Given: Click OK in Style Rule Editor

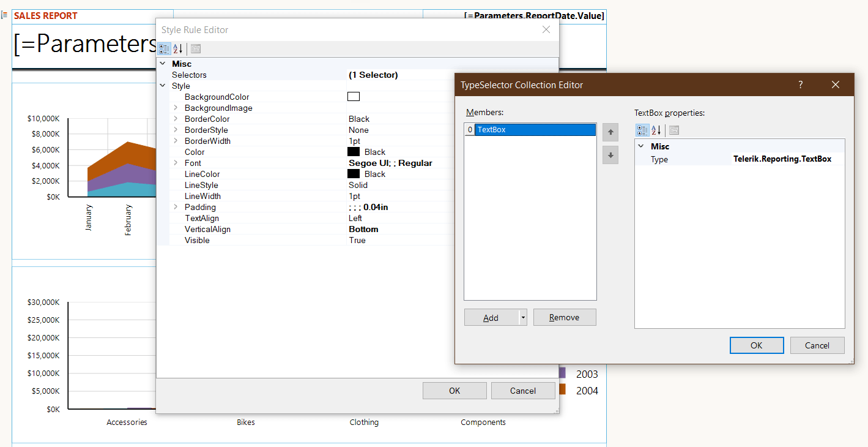Looking at the screenshot, I should point(454,391).
